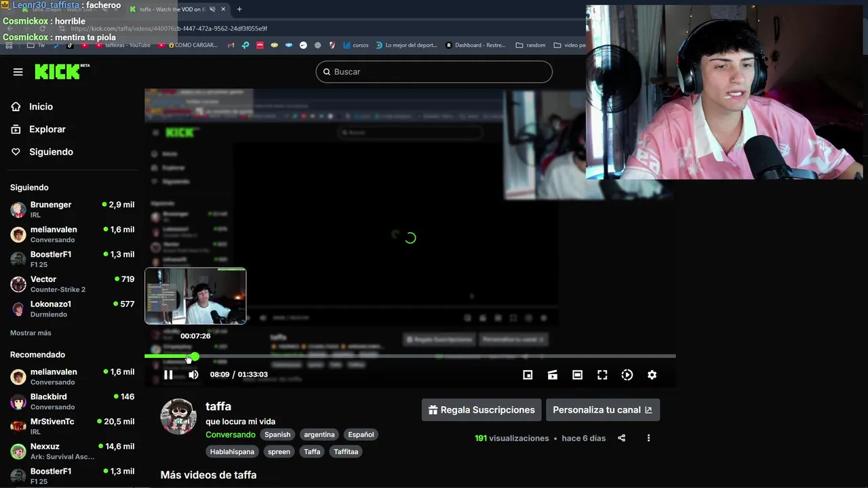Image resolution: width=868 pixels, height=488 pixels.
Task: Open Lokonazo1's channel in sidebar
Action: (x=72, y=309)
